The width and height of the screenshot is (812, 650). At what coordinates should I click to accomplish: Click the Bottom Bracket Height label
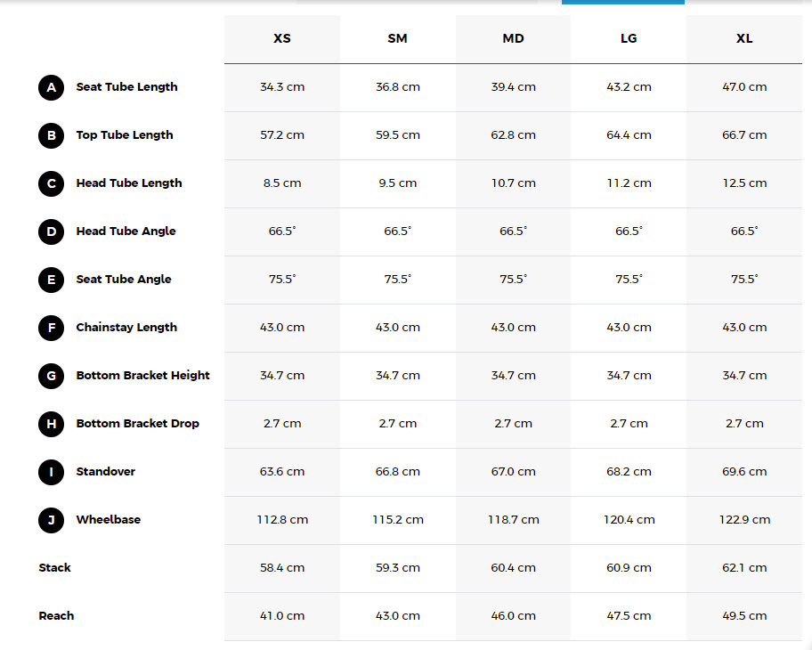[142, 376]
